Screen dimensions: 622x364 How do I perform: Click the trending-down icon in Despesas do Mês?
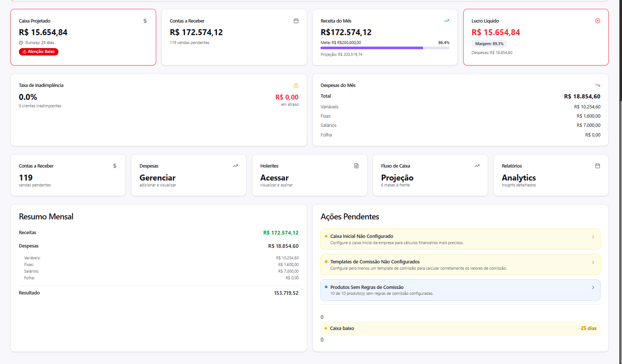tap(598, 85)
